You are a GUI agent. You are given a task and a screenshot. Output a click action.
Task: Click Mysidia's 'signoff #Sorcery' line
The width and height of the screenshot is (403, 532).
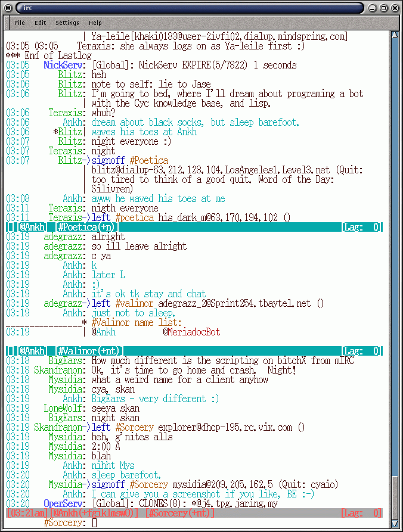pyautogui.click(x=215, y=484)
